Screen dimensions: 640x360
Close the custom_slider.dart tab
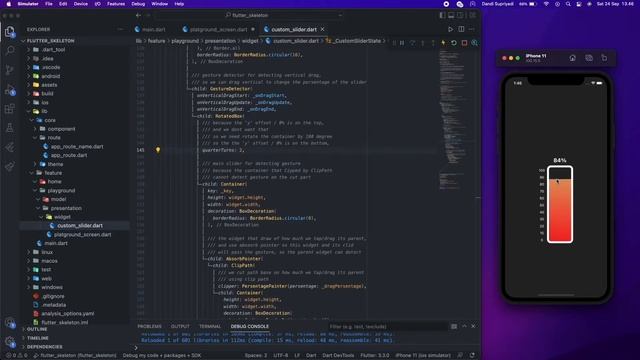322,29
